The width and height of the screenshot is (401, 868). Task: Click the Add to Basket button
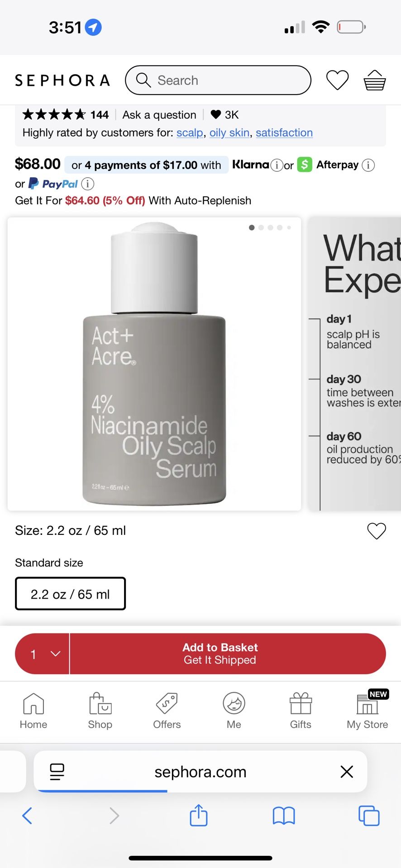[228, 654]
